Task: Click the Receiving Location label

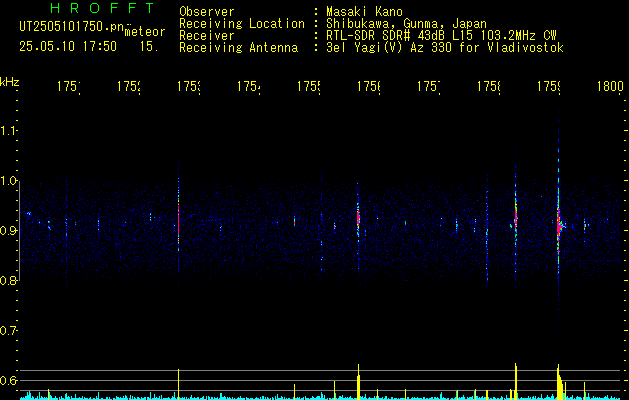Action: pyautogui.click(x=242, y=24)
